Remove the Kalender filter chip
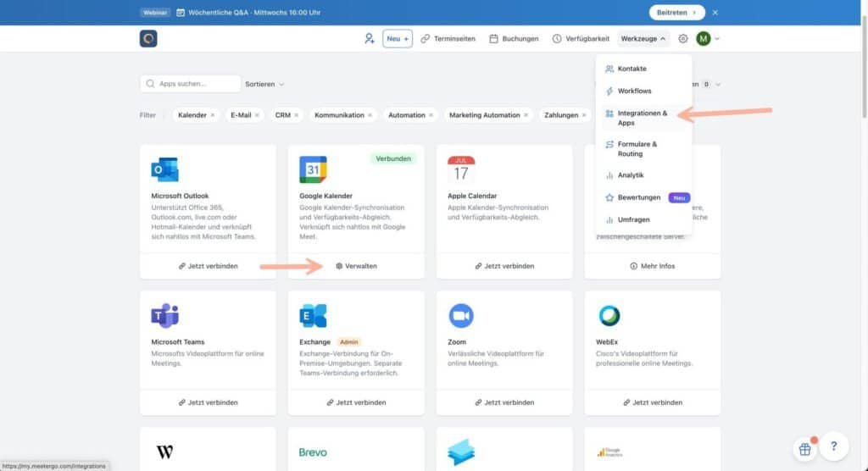Screen dimensions: 868x471 tap(213, 115)
